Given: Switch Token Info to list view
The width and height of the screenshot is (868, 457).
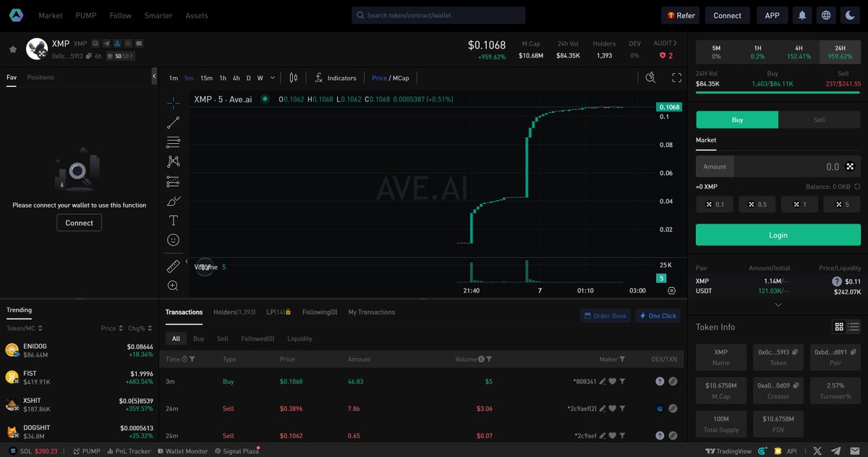Looking at the screenshot, I should point(854,327).
